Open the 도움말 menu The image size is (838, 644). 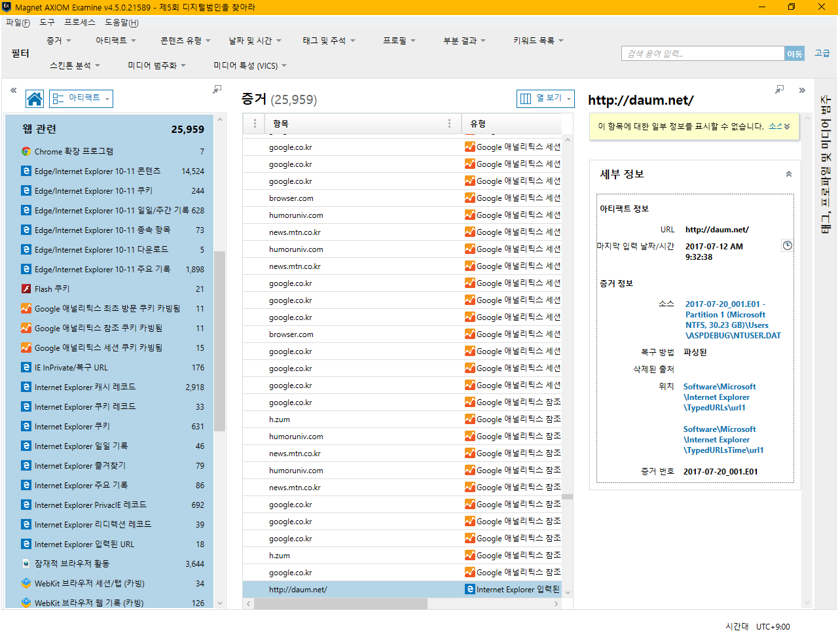tap(122, 22)
